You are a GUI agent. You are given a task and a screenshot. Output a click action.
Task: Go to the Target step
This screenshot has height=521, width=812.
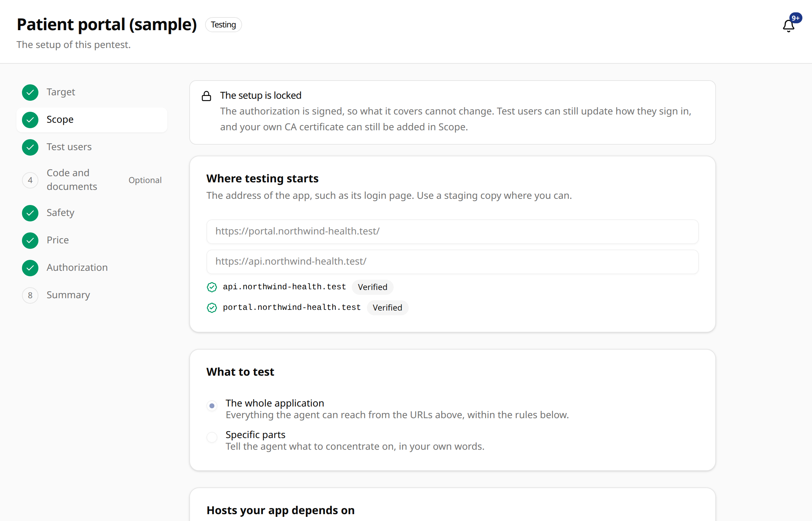pos(92,92)
